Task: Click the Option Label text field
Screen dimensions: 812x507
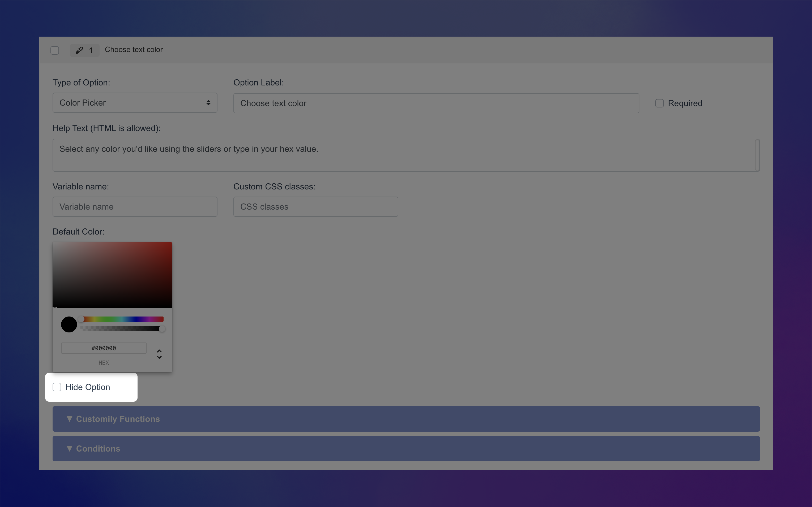Action: [436, 103]
